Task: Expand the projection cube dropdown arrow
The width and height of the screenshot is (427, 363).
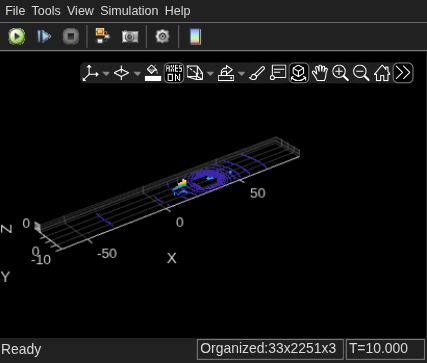Action: [210, 73]
